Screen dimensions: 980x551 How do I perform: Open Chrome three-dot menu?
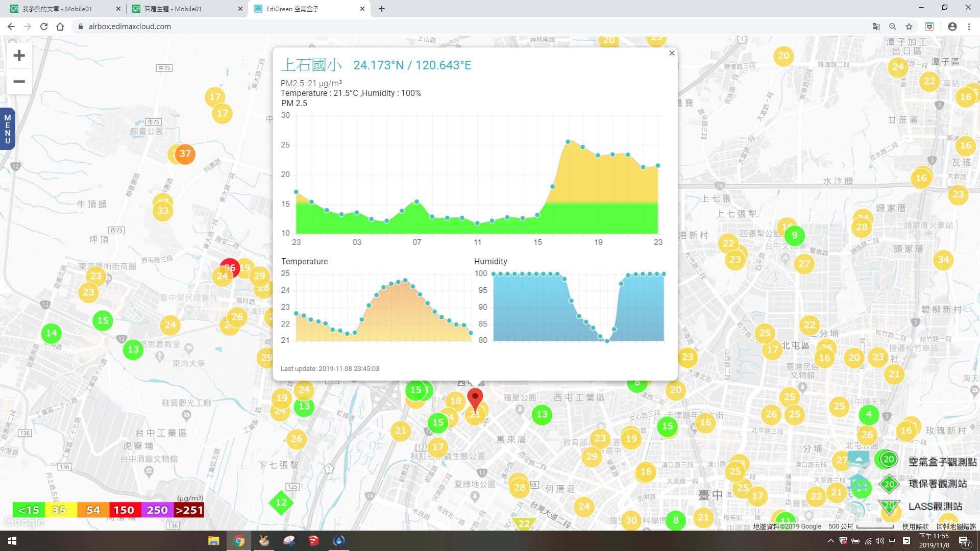point(969,27)
